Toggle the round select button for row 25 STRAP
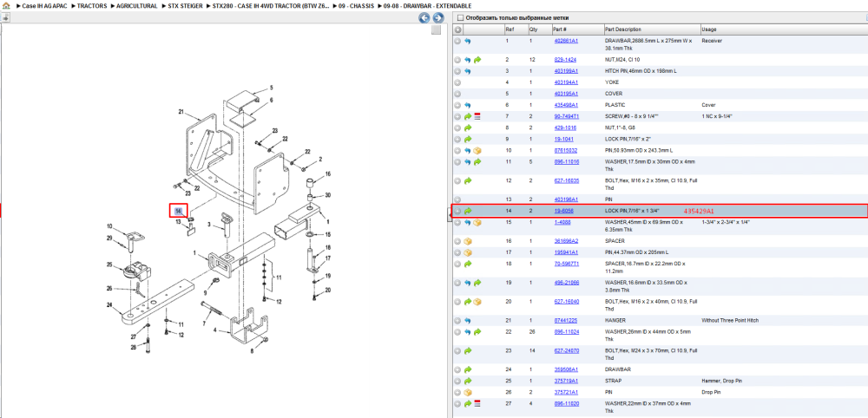This screenshot has width=868, height=418. pos(457,381)
